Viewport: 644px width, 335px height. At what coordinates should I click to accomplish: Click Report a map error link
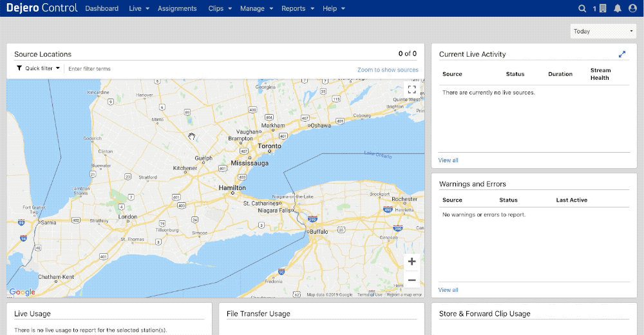[404, 294]
